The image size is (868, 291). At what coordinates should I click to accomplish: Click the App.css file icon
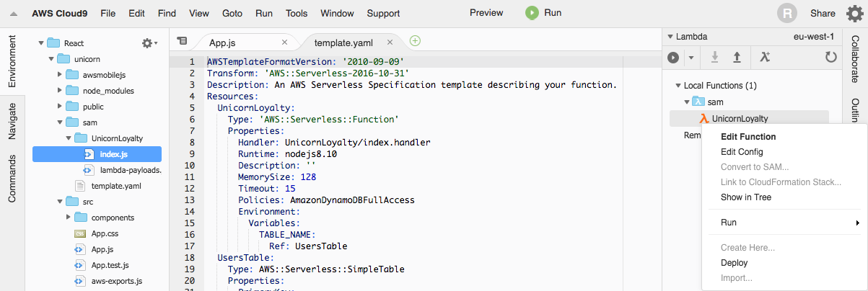(80, 233)
